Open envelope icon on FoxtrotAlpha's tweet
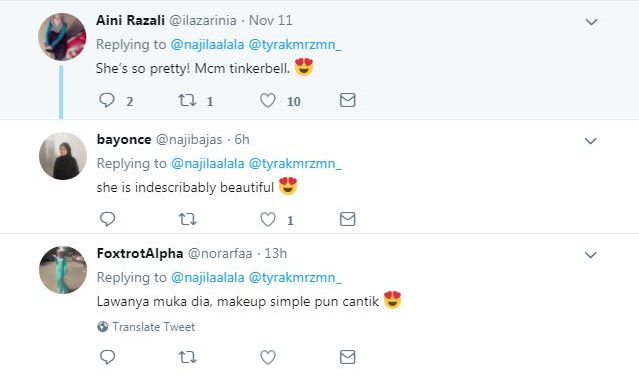The width and height of the screenshot is (639, 375). 348,357
